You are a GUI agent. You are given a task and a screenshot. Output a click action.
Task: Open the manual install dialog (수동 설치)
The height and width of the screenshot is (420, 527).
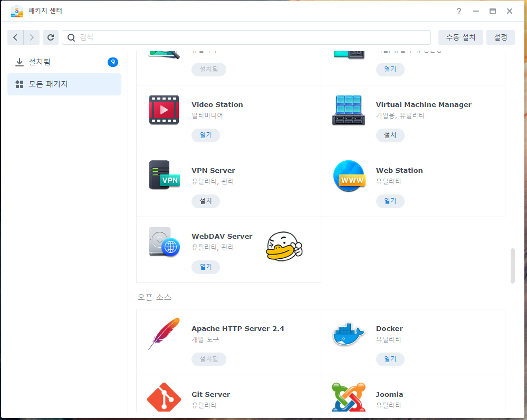[461, 37]
